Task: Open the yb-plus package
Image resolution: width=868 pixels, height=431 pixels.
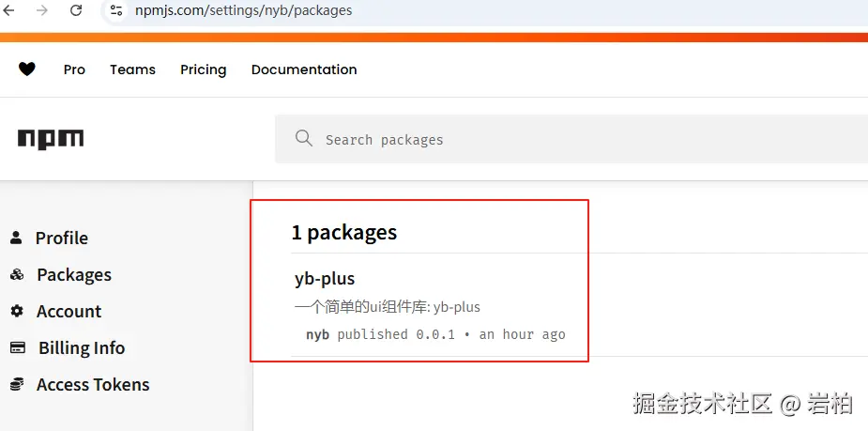Action: (x=325, y=279)
